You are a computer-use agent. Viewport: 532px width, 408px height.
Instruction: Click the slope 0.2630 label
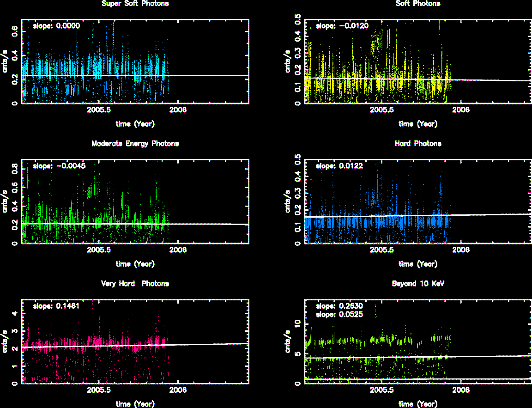coord(339,306)
